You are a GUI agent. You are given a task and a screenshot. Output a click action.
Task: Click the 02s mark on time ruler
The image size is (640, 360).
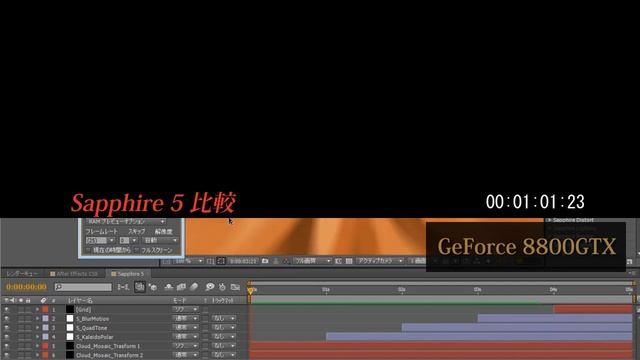(402, 290)
